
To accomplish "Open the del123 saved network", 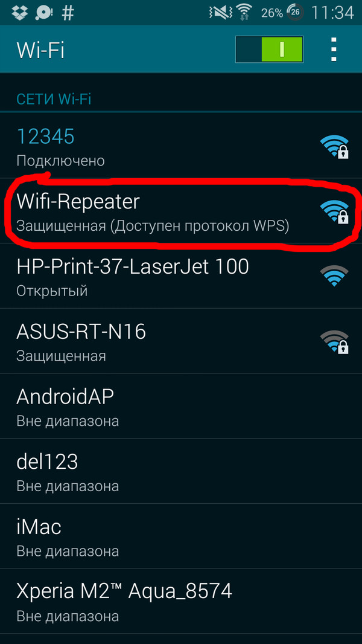I will point(181,471).
